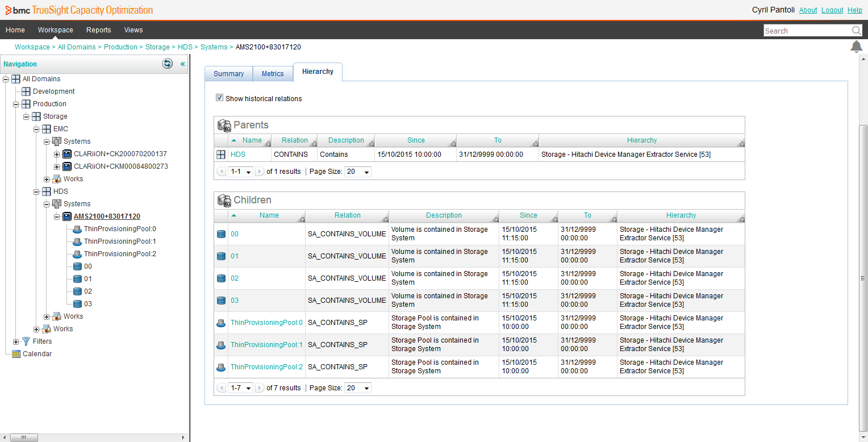Click the Parents section icon

pyautogui.click(x=224, y=125)
